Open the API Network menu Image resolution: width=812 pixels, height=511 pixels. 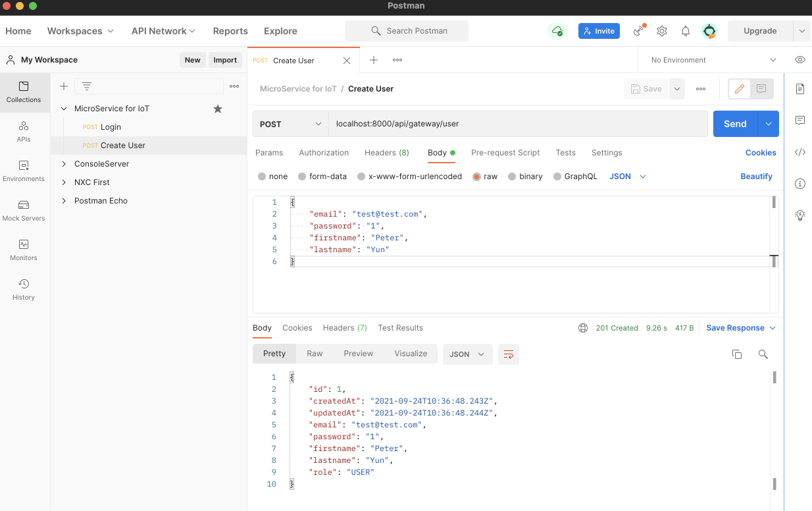[163, 31]
